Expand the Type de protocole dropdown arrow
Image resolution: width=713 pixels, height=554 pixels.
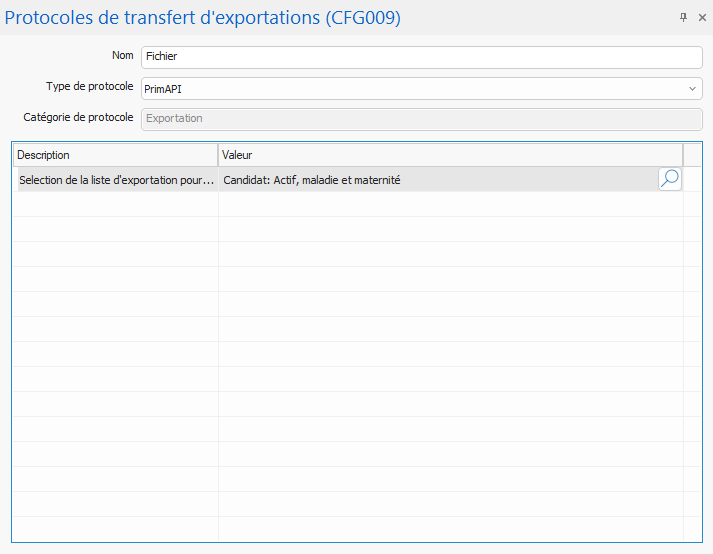tap(693, 89)
